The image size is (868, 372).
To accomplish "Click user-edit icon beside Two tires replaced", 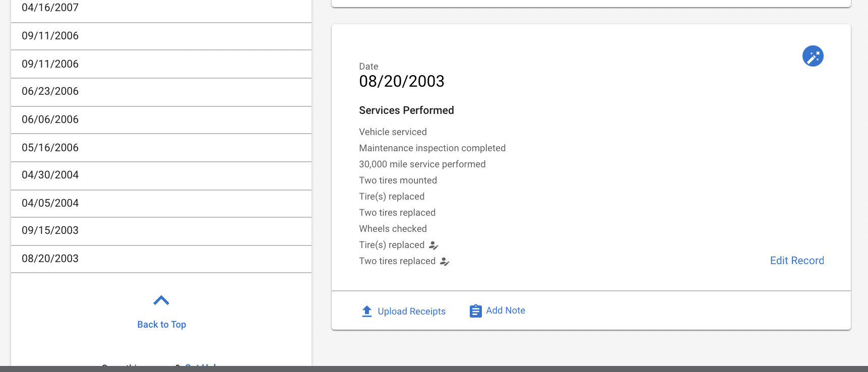I will [445, 262].
